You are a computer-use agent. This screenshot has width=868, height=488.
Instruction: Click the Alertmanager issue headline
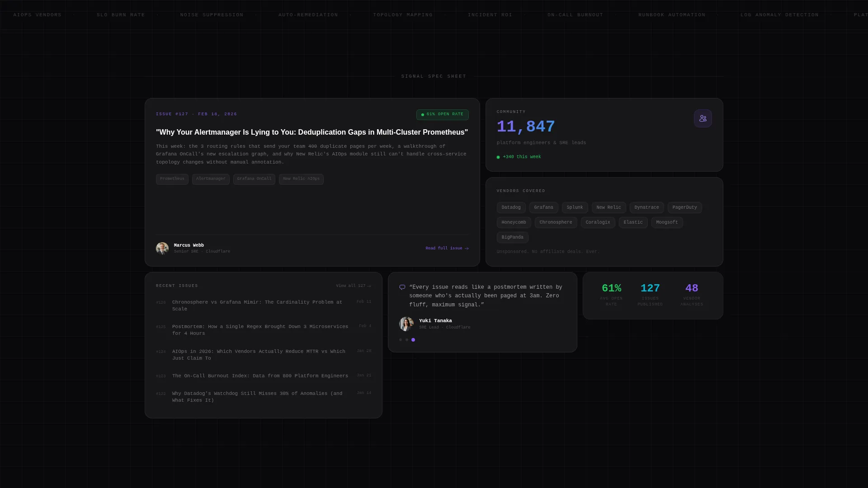click(312, 132)
